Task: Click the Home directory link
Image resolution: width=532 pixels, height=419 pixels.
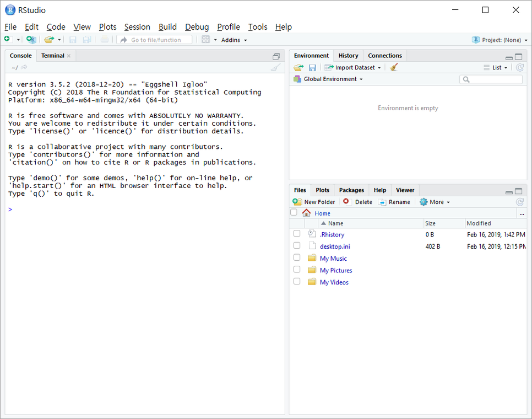Action: pos(322,213)
